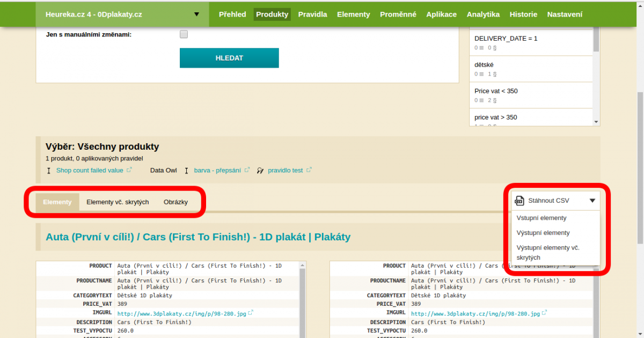The height and width of the screenshot is (338, 644).
Task: Open the Heureka.cz 4 - 0Dplakaty.cz project selector
Action: pyautogui.click(x=122, y=14)
